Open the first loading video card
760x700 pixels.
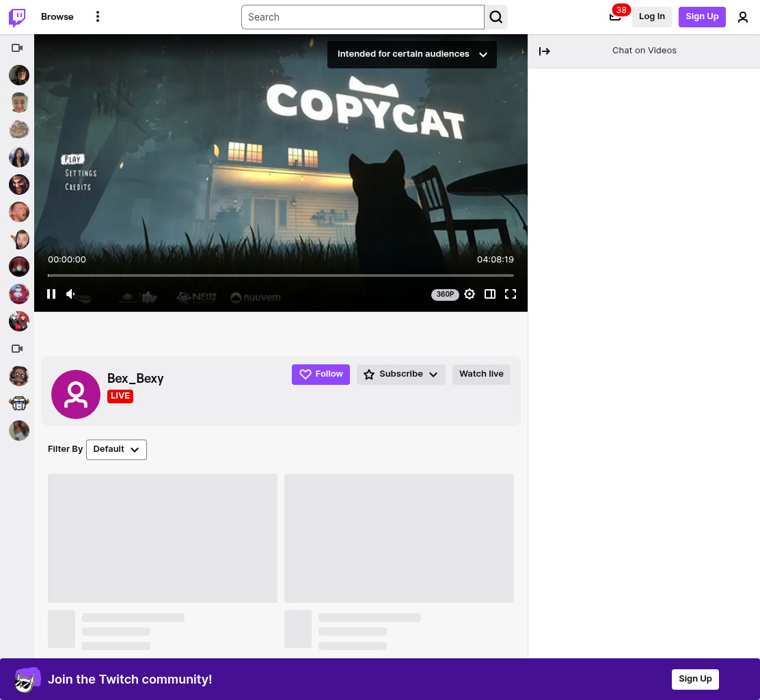tap(163, 538)
